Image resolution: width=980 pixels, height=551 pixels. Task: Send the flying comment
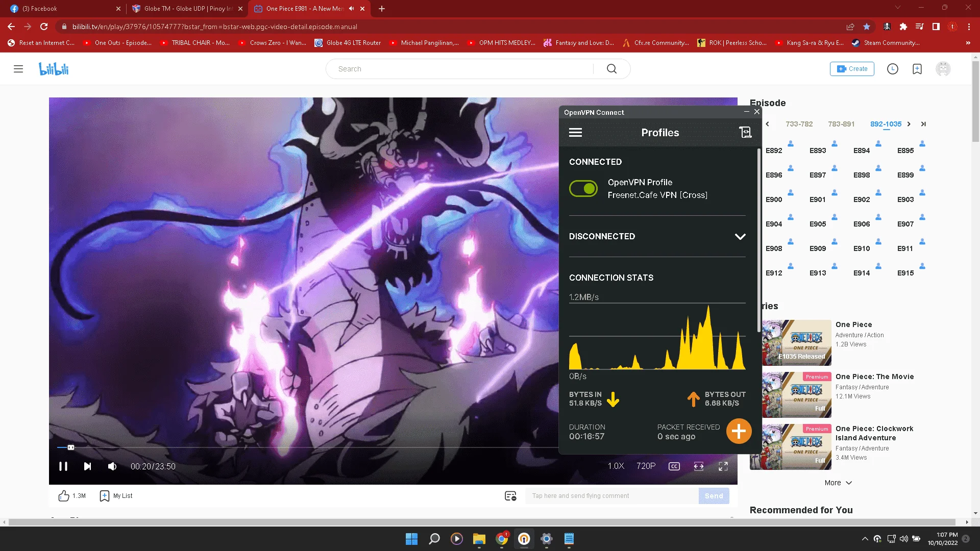point(714,496)
